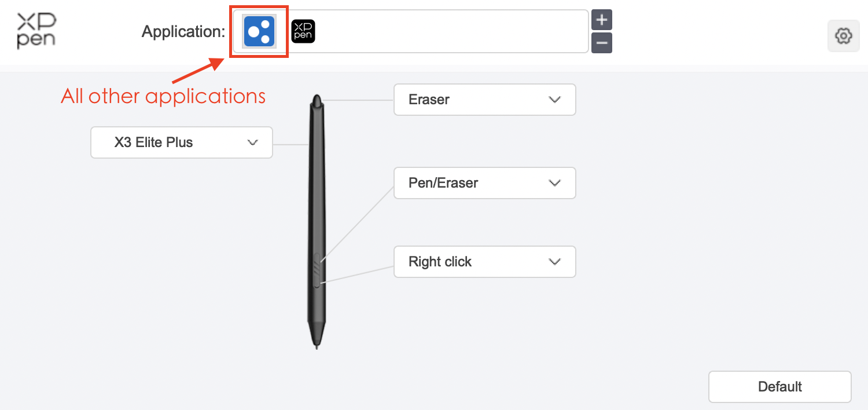This screenshot has height=410, width=868.
Task: Add an application with the plus button
Action: coord(602,20)
